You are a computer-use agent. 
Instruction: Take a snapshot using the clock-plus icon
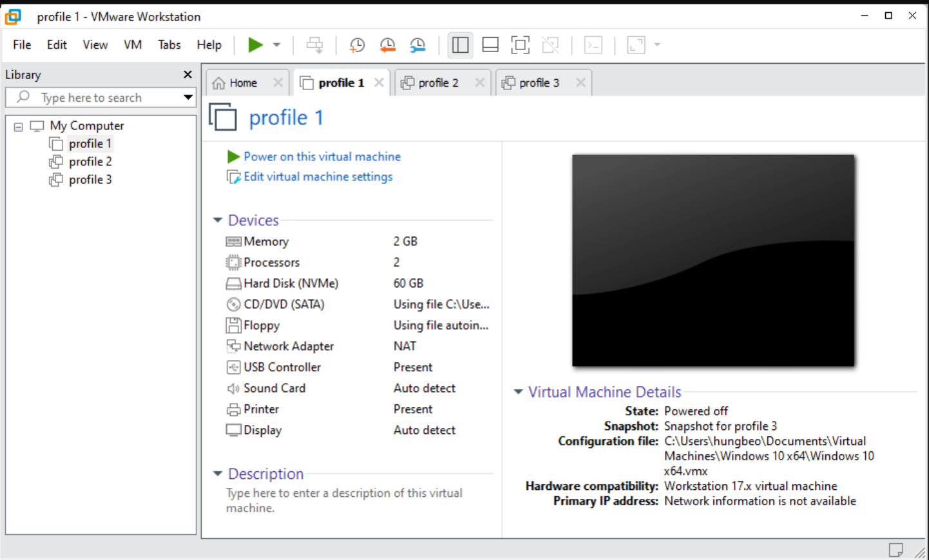pyautogui.click(x=357, y=45)
